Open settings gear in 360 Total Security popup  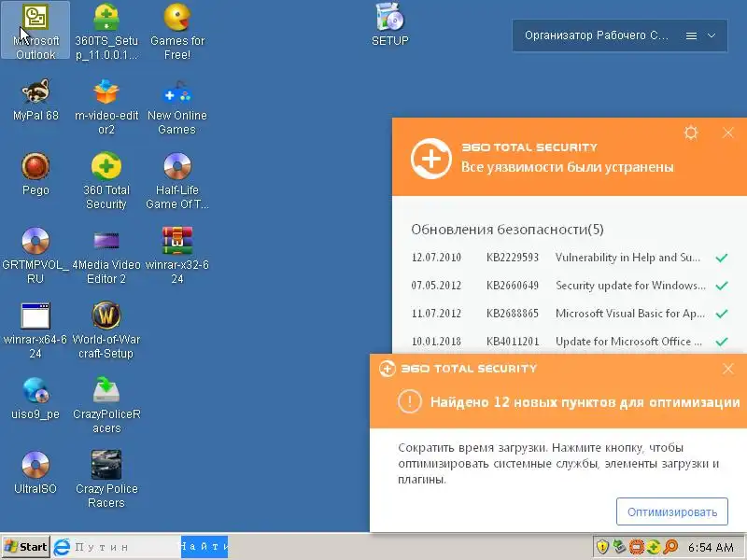coord(691,133)
